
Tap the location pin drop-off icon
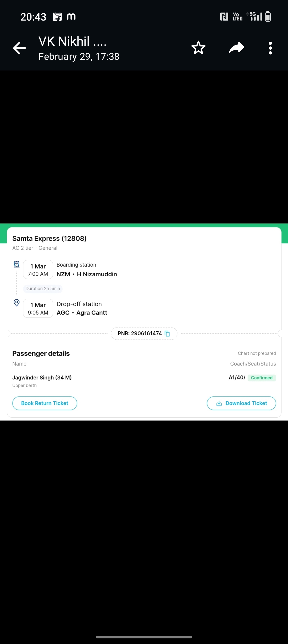(17, 303)
